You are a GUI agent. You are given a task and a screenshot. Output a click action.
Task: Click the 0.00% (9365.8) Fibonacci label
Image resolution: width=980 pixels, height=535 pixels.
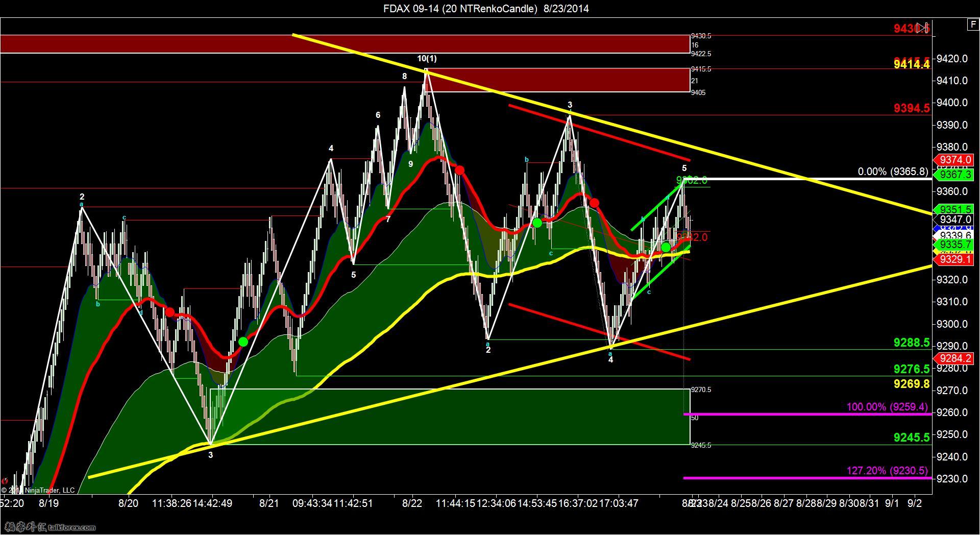coord(893,172)
